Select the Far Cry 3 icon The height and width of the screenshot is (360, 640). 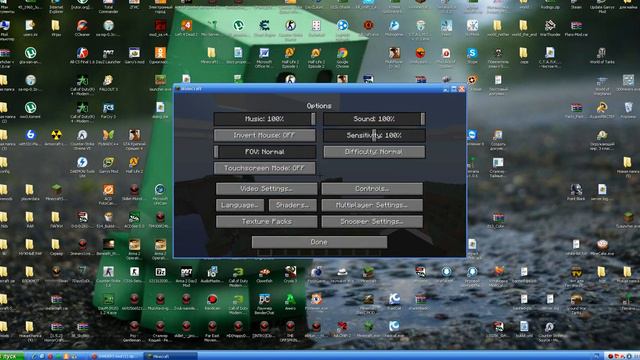click(x=108, y=110)
